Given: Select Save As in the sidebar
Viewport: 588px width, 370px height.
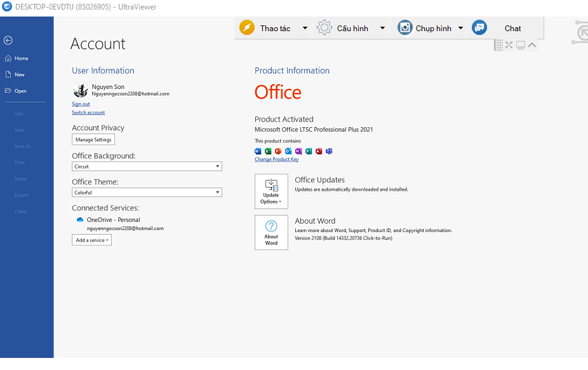Looking at the screenshot, I should point(22,146).
